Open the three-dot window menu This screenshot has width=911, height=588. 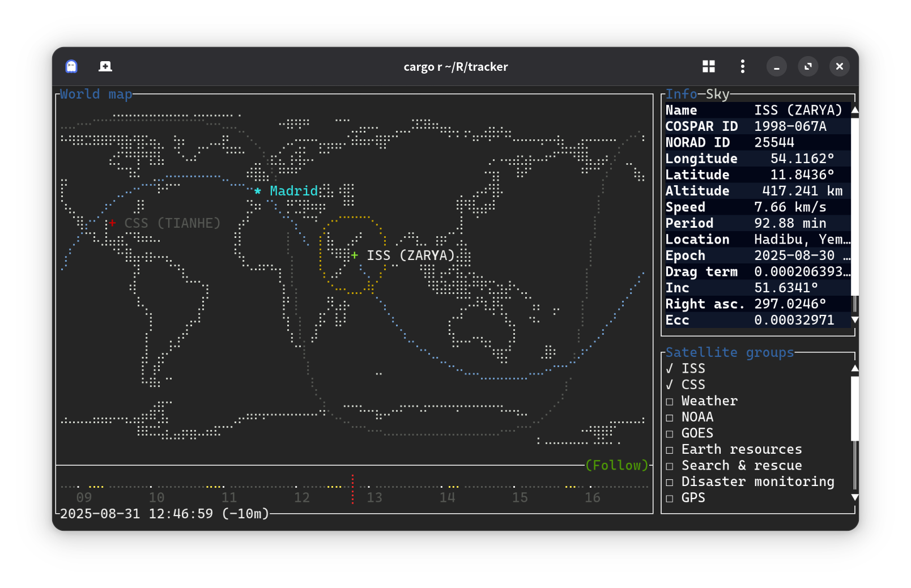(x=742, y=66)
